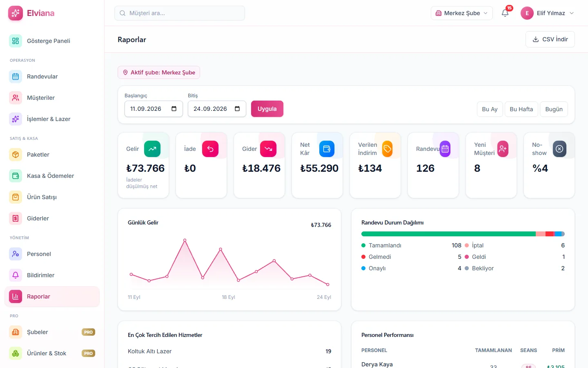588x368 pixels.
Task: Click the No-show cancel circle icon
Action: pos(559,149)
